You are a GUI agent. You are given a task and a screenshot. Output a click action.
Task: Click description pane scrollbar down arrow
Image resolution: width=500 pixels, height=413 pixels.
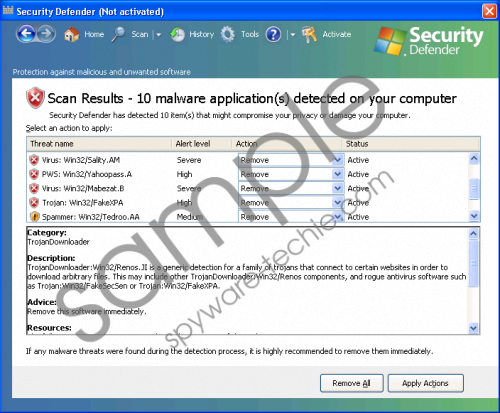tap(473, 328)
